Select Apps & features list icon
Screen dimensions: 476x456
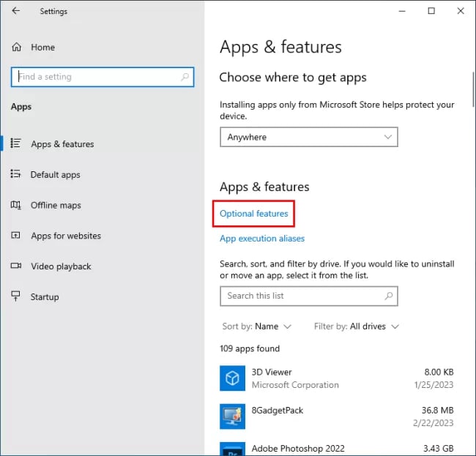[15, 143]
